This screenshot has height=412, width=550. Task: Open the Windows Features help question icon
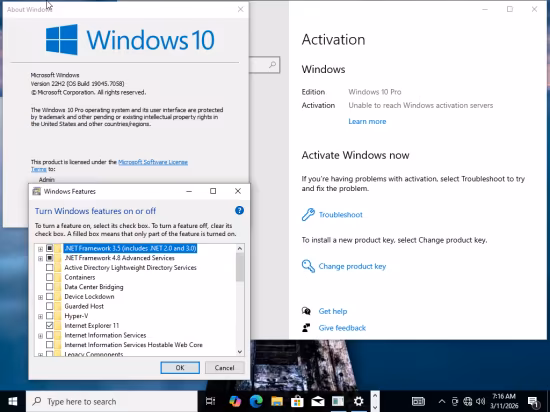click(x=239, y=210)
